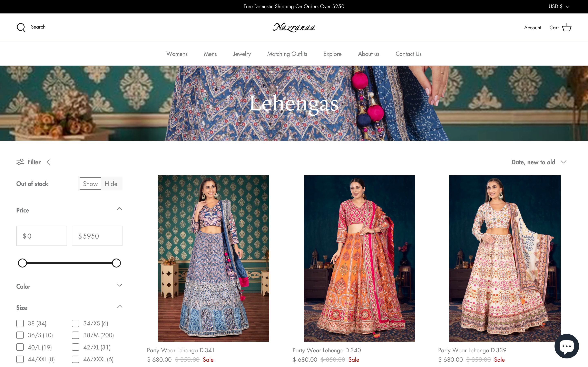Expand the Color filter section
Viewport: 588px width, 367px height.
pyautogui.click(x=120, y=285)
